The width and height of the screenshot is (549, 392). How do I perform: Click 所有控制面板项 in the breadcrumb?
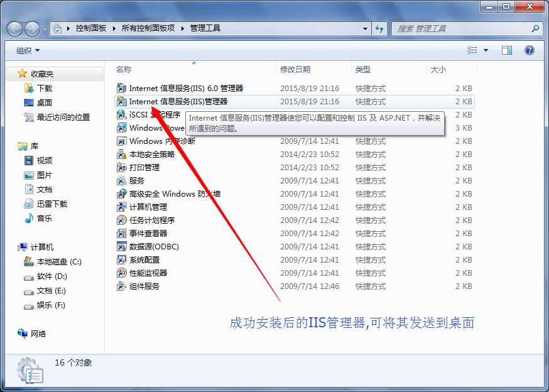[x=148, y=28]
